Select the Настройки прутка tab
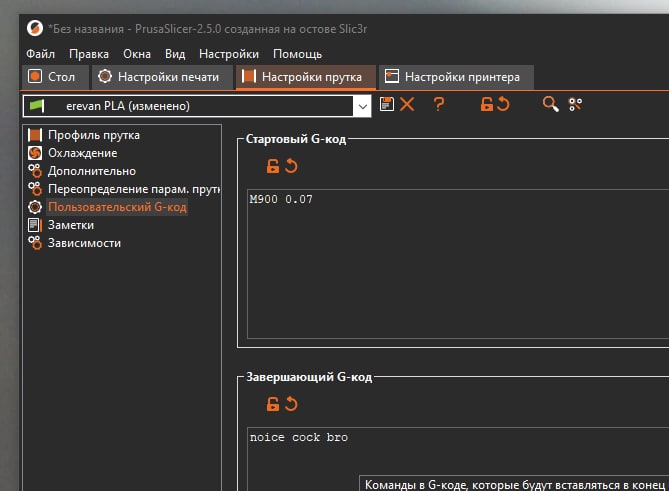669x491 pixels. pos(305,77)
